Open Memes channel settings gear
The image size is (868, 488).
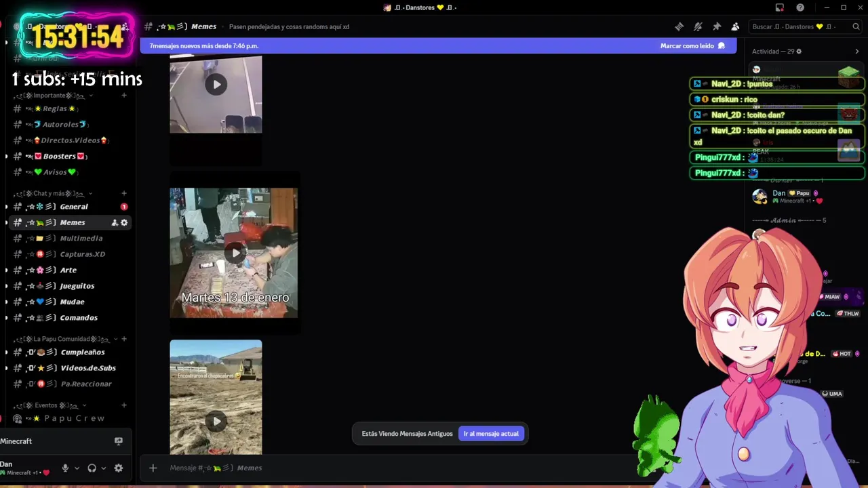point(124,222)
